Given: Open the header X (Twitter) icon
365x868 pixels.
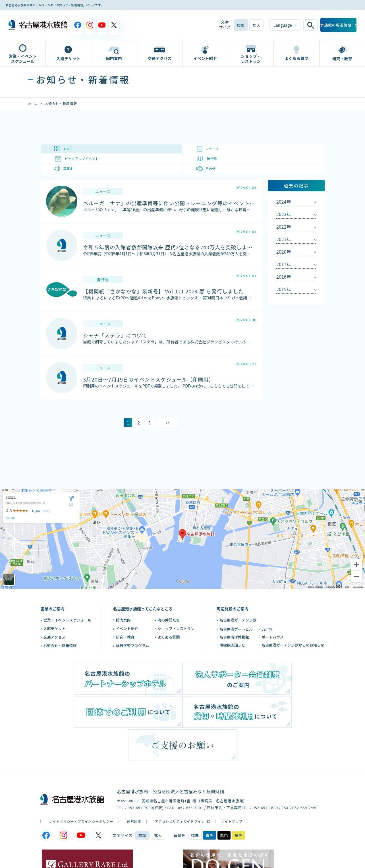Looking at the screenshot, I should coord(114,25).
